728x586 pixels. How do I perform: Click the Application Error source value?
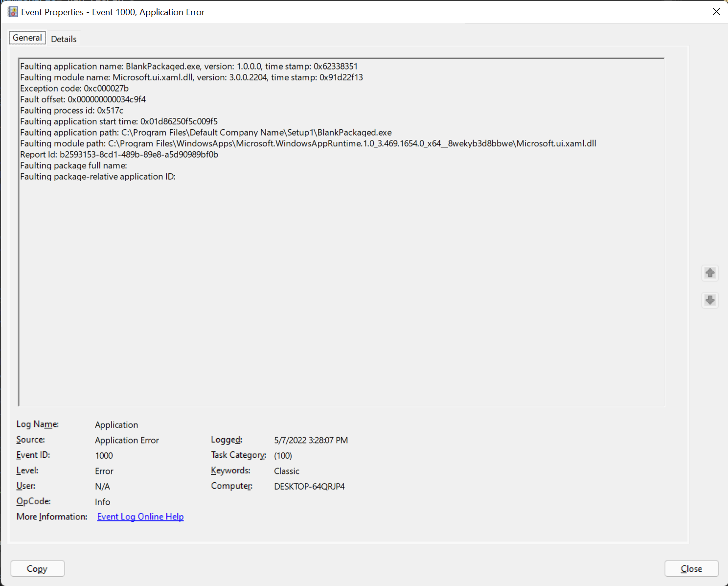point(127,440)
